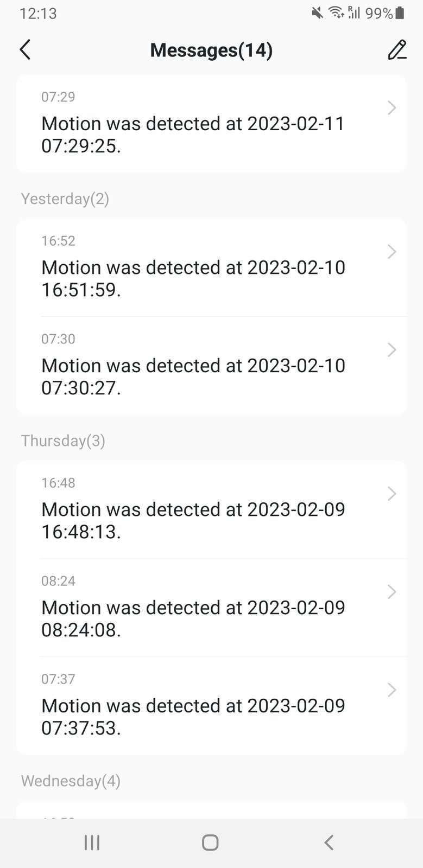423x868 pixels.
Task: Expand the 07:37 message chevron
Action: [392, 690]
